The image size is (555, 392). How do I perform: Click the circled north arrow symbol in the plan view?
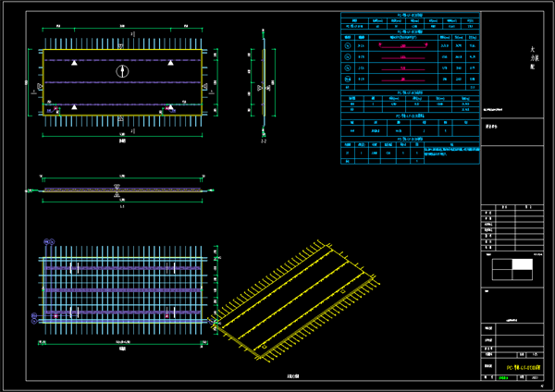pyautogui.click(x=122, y=71)
